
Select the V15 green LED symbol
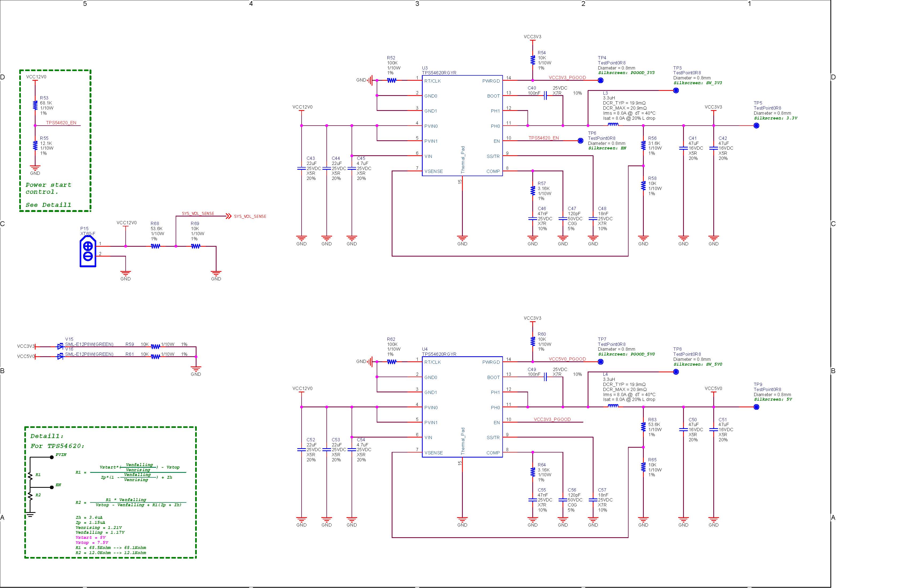(60, 347)
